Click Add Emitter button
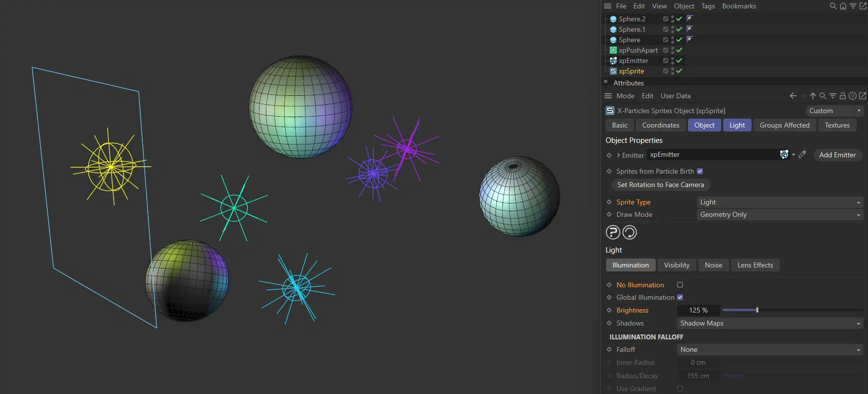 coord(837,155)
